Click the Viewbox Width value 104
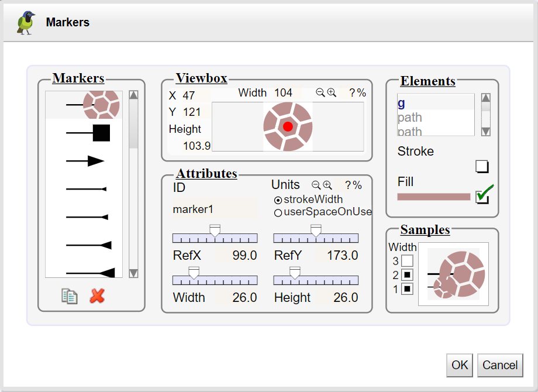 pyautogui.click(x=288, y=92)
